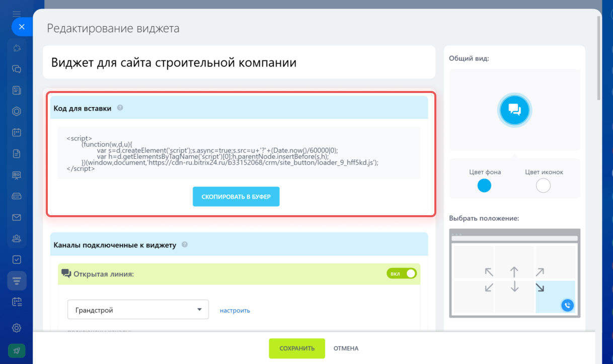This screenshot has height=364, width=613.
Task: Click the 'Каналы подключенные к виджету' section title
Action: click(115, 245)
